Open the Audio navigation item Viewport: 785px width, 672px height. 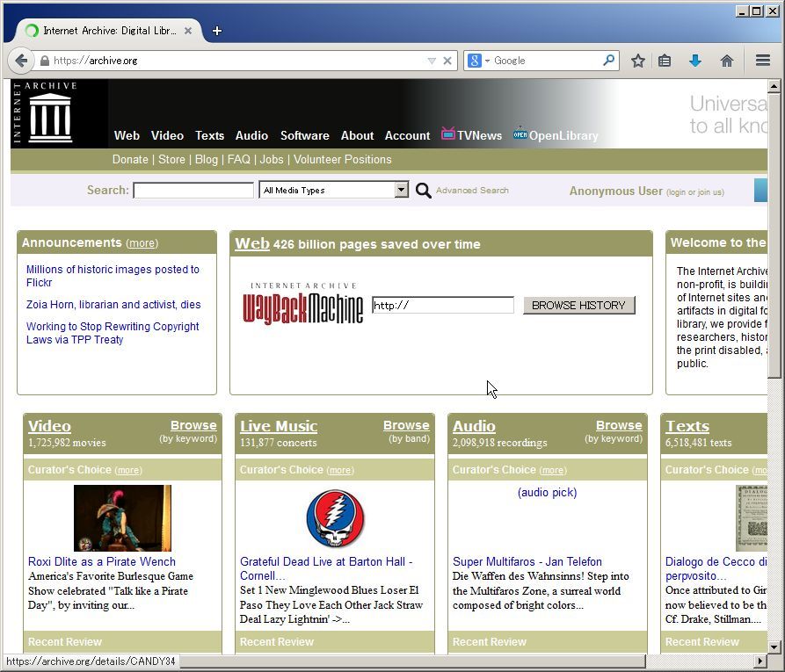[251, 135]
